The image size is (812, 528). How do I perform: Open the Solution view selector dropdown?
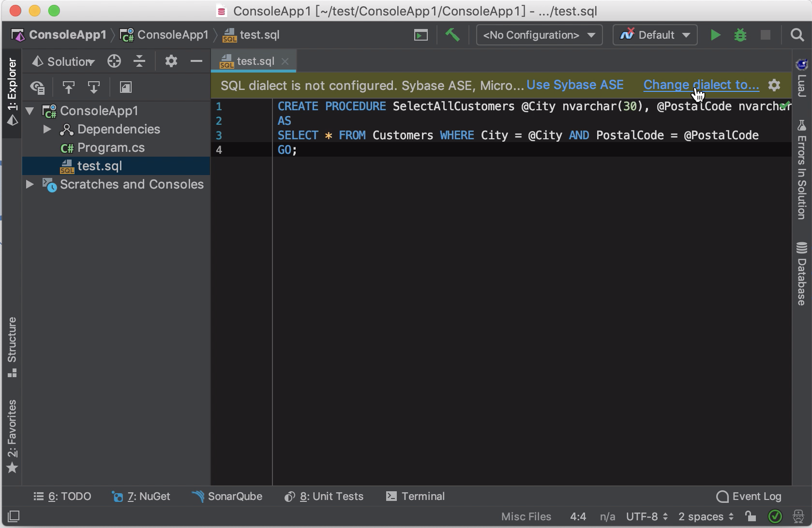[x=63, y=61]
